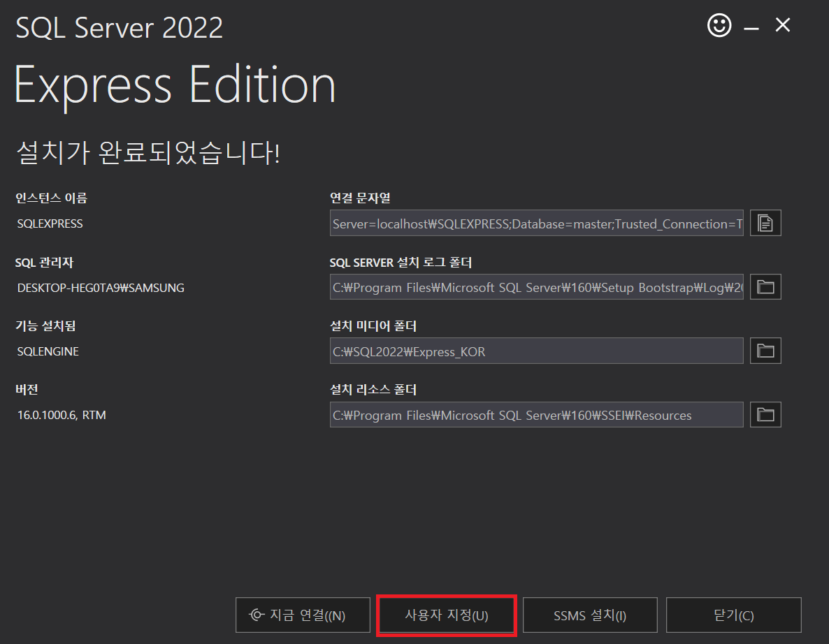Click the 지금 연결(N) button
The image size is (829, 644).
(303, 615)
